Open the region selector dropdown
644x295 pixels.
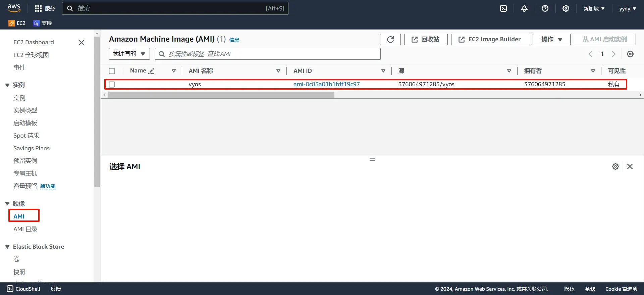tap(594, 8)
